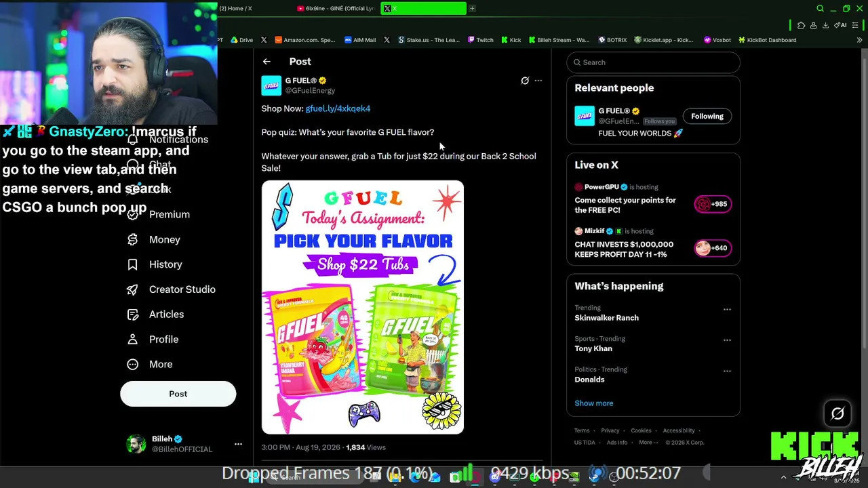Open the Kick bookmark
This screenshot has height=488, width=868.
click(511, 40)
